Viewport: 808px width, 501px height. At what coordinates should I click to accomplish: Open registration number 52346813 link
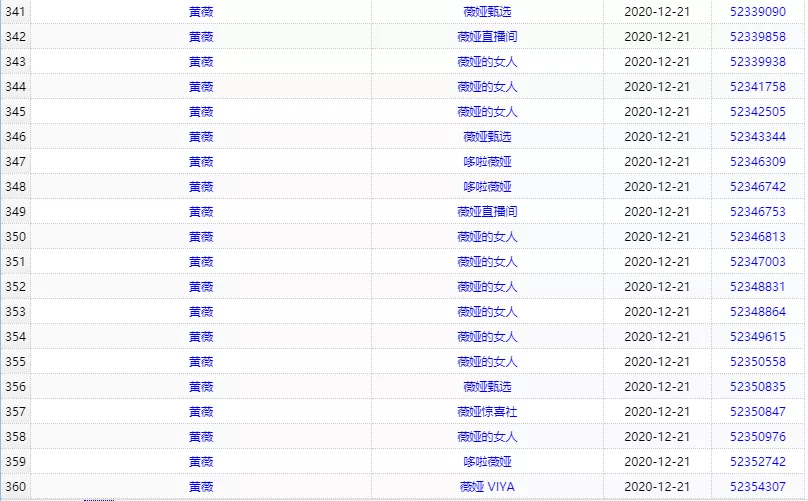coord(758,237)
